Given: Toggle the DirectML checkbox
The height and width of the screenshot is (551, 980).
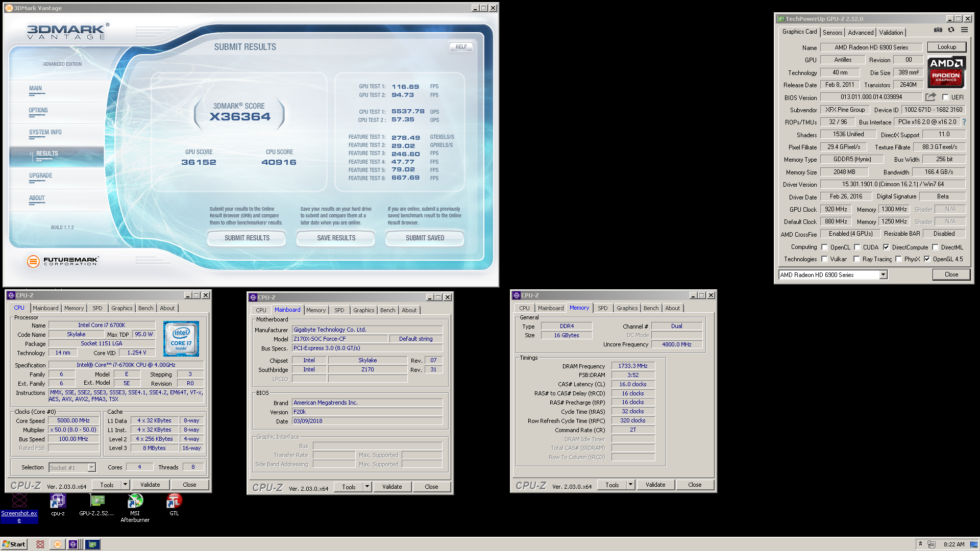Looking at the screenshot, I should click(x=936, y=247).
